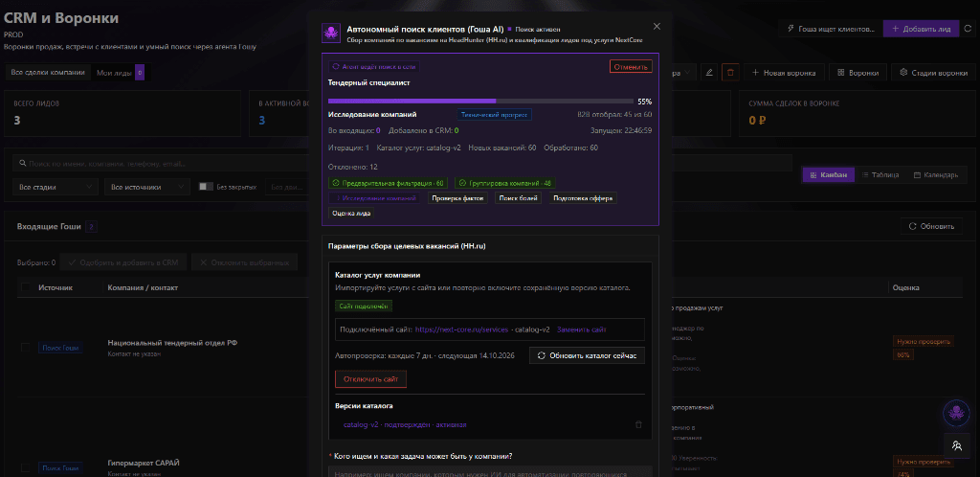Screen dimensions: 980x477
Task: Cancel the agent search with Отменить
Action: [631, 66]
